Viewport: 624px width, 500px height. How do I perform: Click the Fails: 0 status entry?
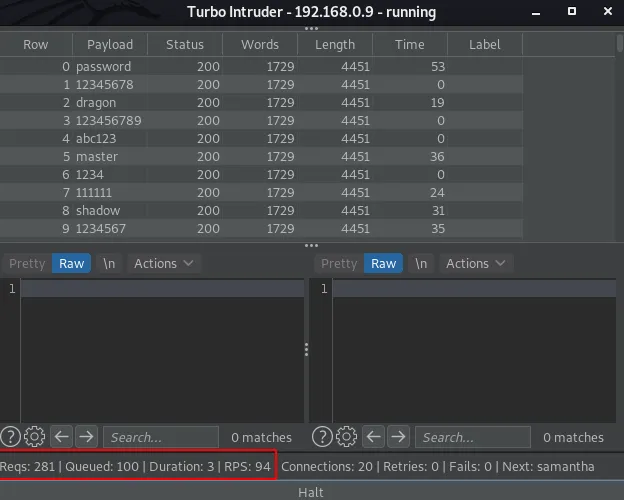pyautogui.click(x=470, y=467)
